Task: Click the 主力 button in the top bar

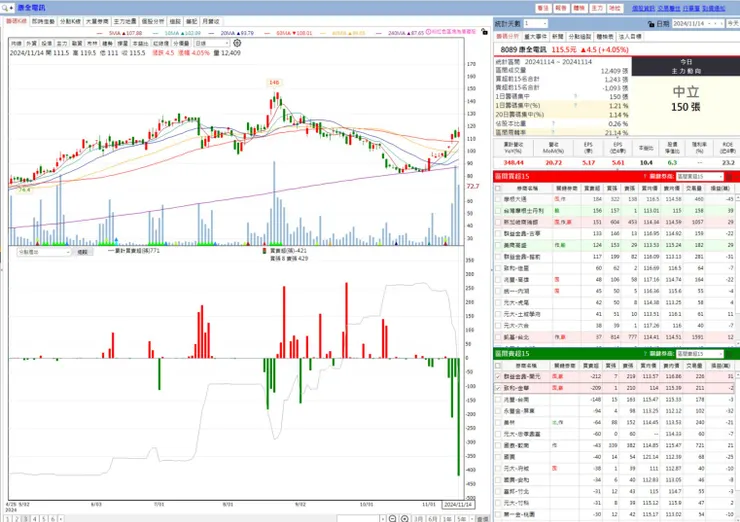Action: pyautogui.click(x=597, y=8)
